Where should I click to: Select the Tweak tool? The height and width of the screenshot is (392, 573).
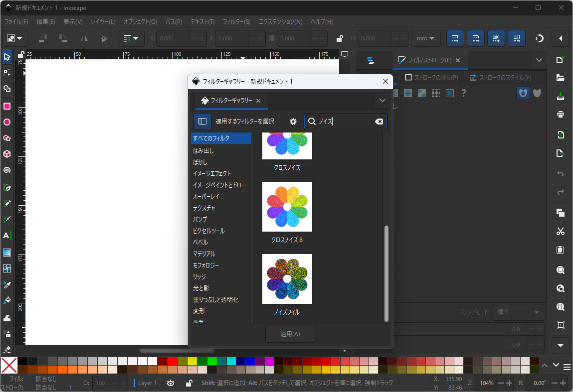coord(6,318)
